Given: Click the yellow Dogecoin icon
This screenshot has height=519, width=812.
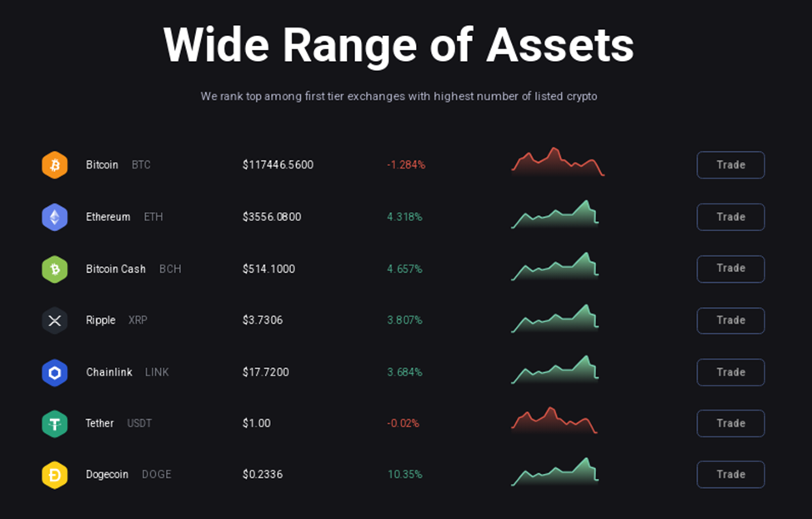Looking at the screenshot, I should pos(55,475).
